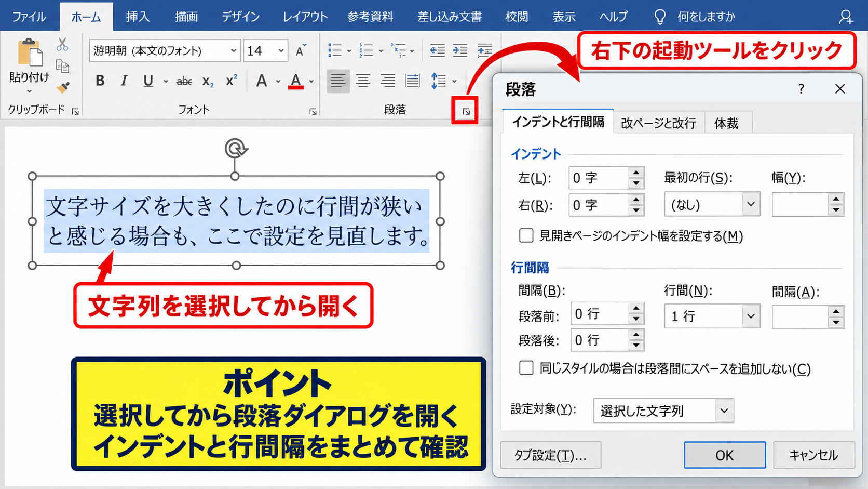Image resolution: width=868 pixels, height=489 pixels.
Task: Expand line spacing options arrow in ribbon
Action: (x=454, y=81)
